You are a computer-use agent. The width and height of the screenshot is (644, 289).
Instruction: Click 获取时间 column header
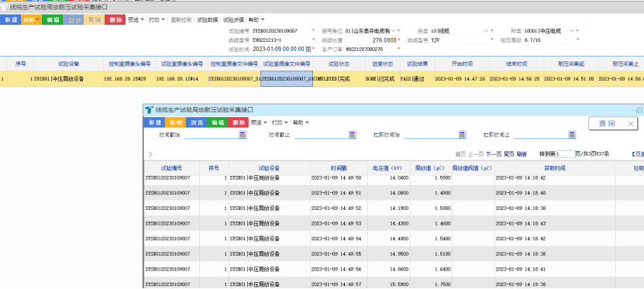click(x=556, y=168)
